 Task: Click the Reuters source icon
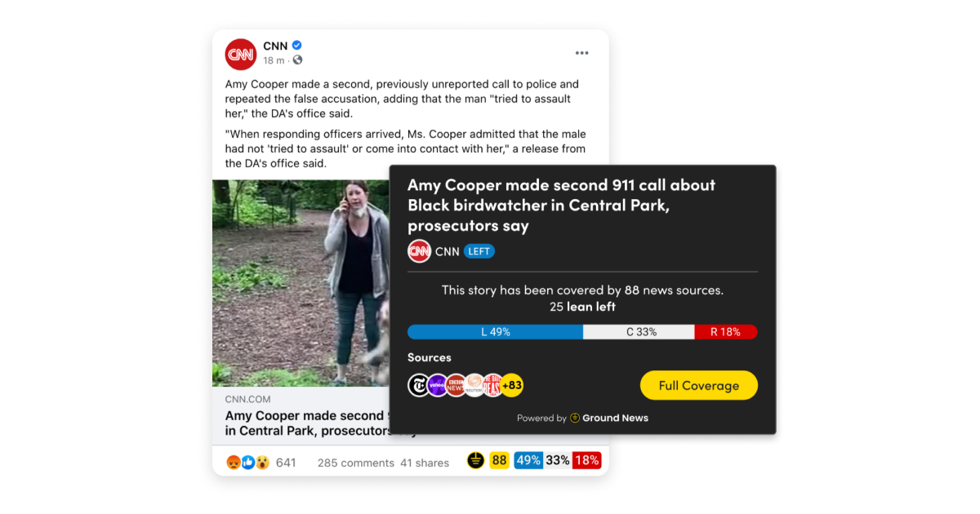pos(474,386)
